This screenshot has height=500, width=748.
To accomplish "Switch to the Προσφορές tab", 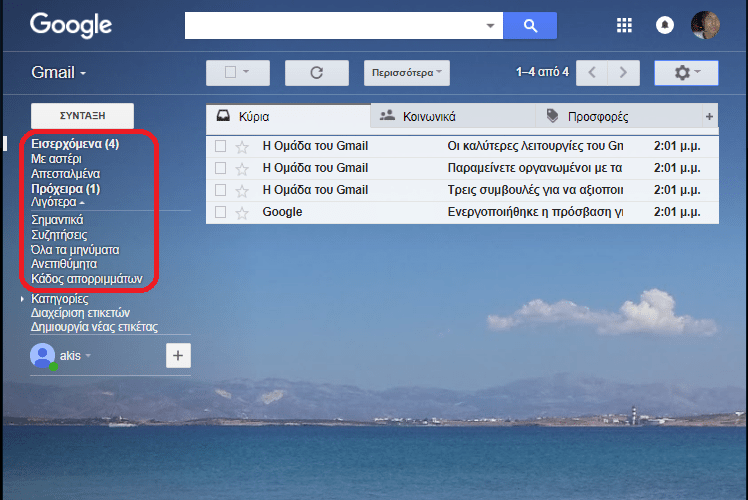I will (618, 116).
